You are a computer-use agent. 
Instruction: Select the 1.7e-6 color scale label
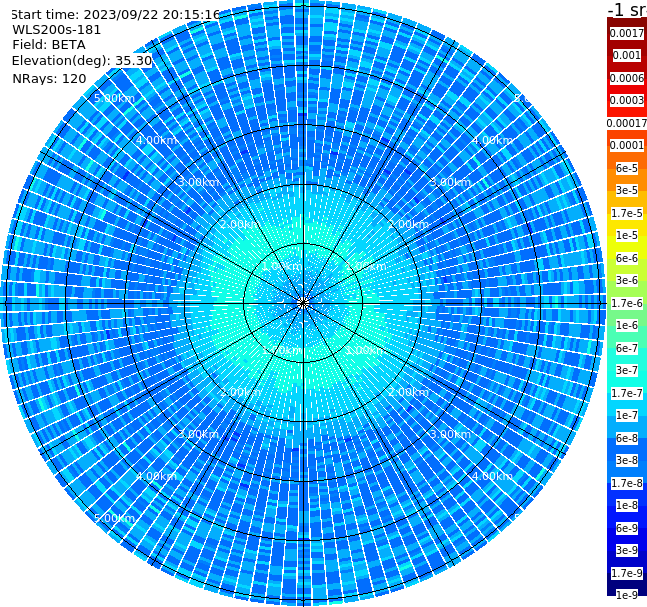coord(627,303)
